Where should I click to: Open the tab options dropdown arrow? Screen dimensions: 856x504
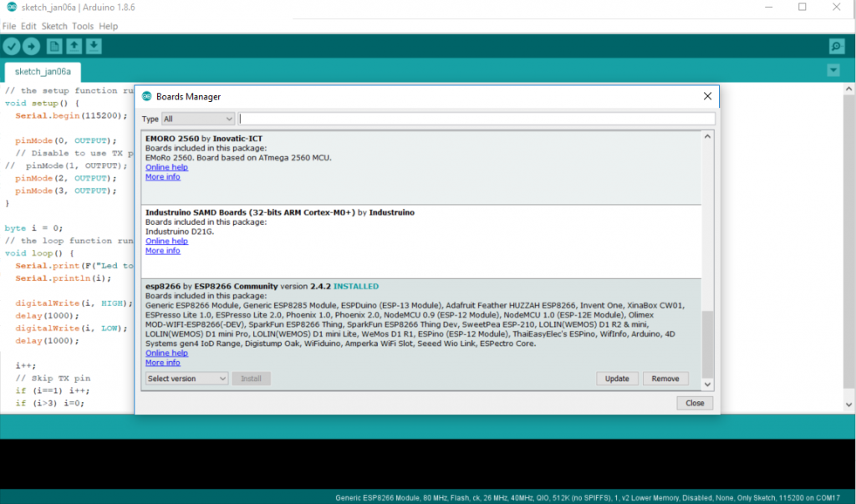pos(833,70)
